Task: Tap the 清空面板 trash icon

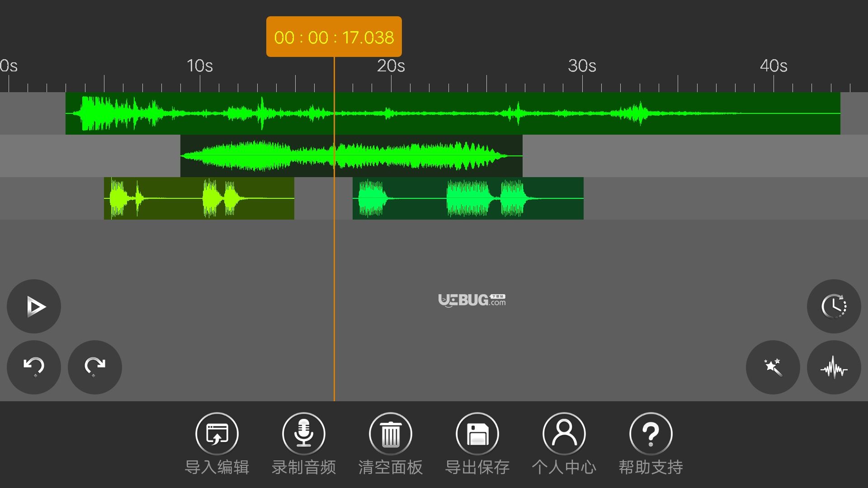Action: pos(391,434)
